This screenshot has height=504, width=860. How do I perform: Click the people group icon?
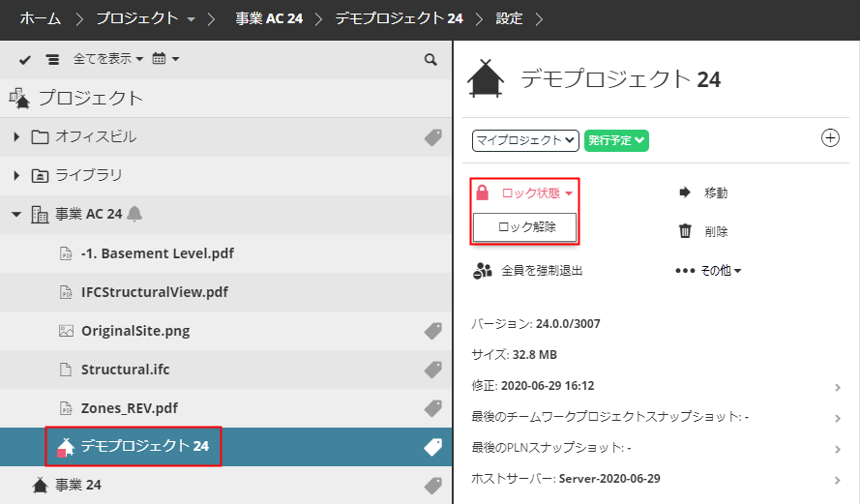(483, 270)
